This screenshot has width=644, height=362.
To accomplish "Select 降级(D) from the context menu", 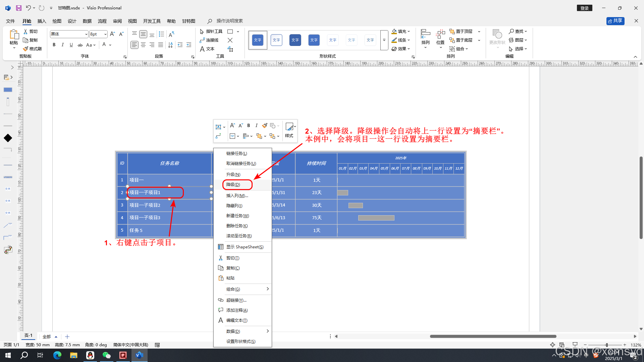I will click(x=233, y=185).
